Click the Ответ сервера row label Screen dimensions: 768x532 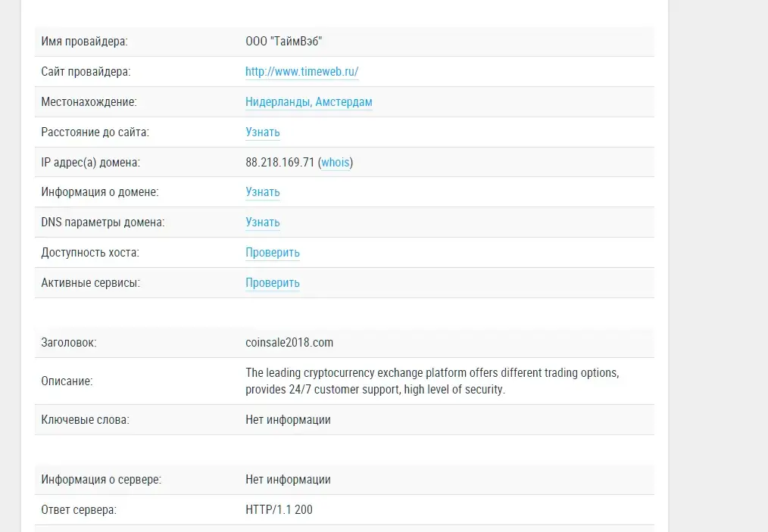(79, 509)
